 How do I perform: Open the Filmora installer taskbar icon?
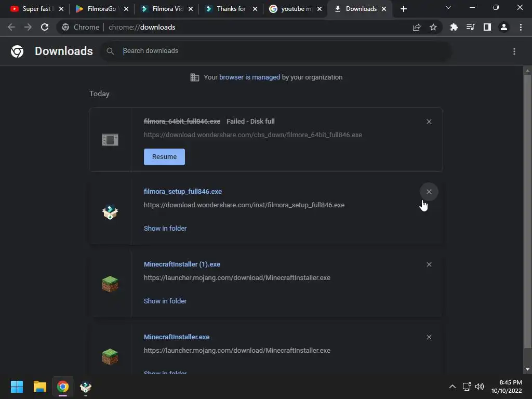click(86, 387)
